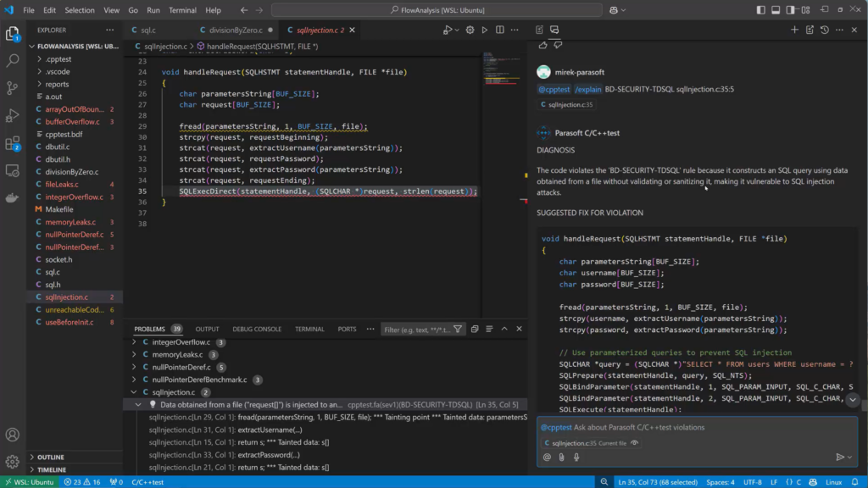Viewport: 868px width, 488px height.
Task: Open the Selection menu
Action: point(79,10)
